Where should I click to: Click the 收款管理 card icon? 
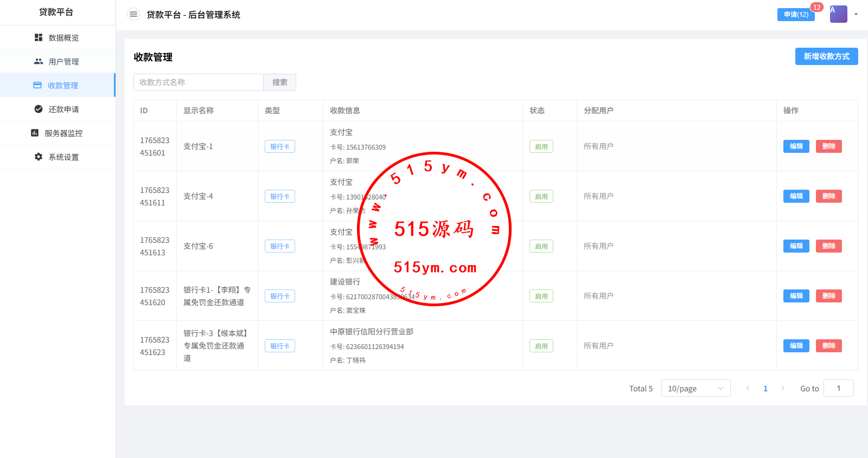coord(37,85)
